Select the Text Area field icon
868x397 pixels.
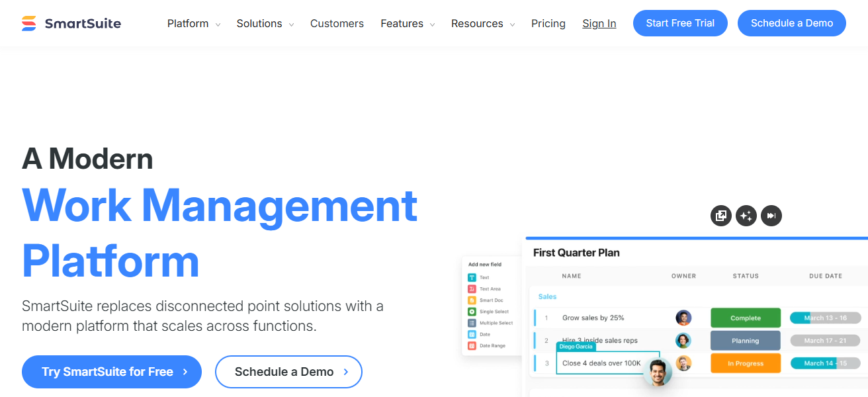pos(471,288)
